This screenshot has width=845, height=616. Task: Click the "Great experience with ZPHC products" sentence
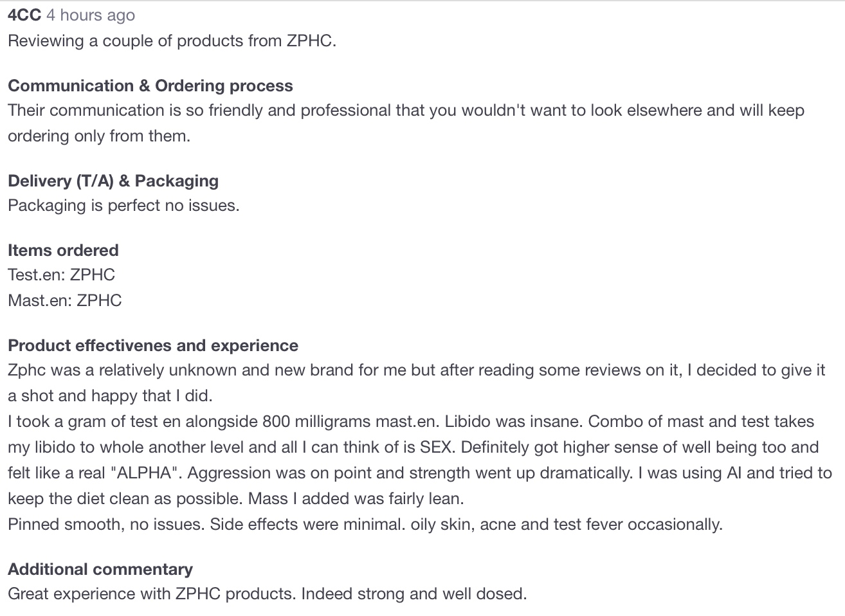(152, 594)
